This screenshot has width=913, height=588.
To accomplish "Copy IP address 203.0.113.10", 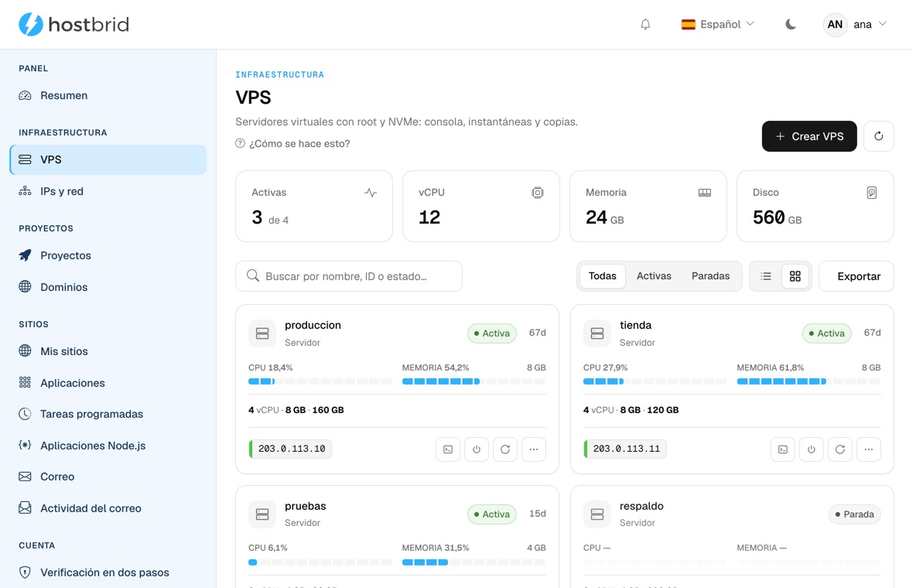I will point(290,449).
